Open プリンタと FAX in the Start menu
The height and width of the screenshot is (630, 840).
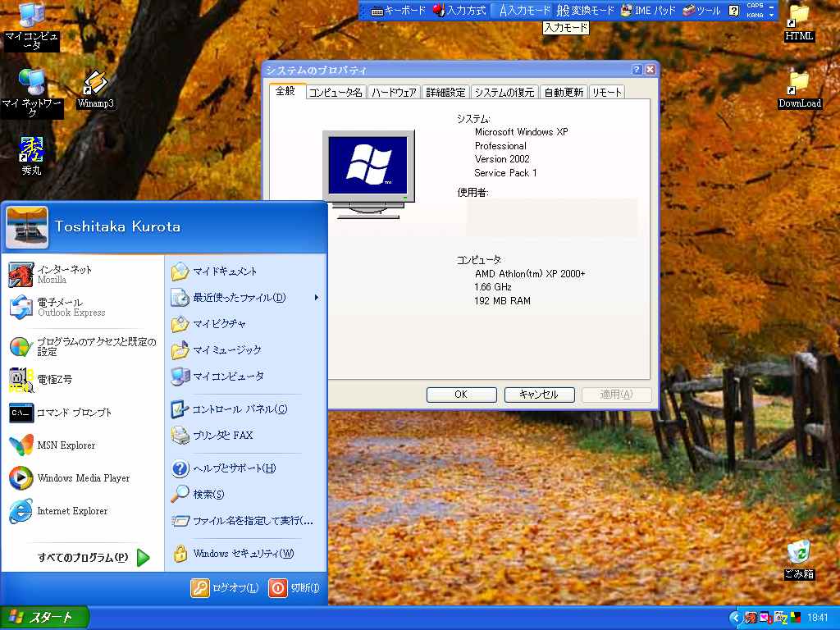click(245, 436)
